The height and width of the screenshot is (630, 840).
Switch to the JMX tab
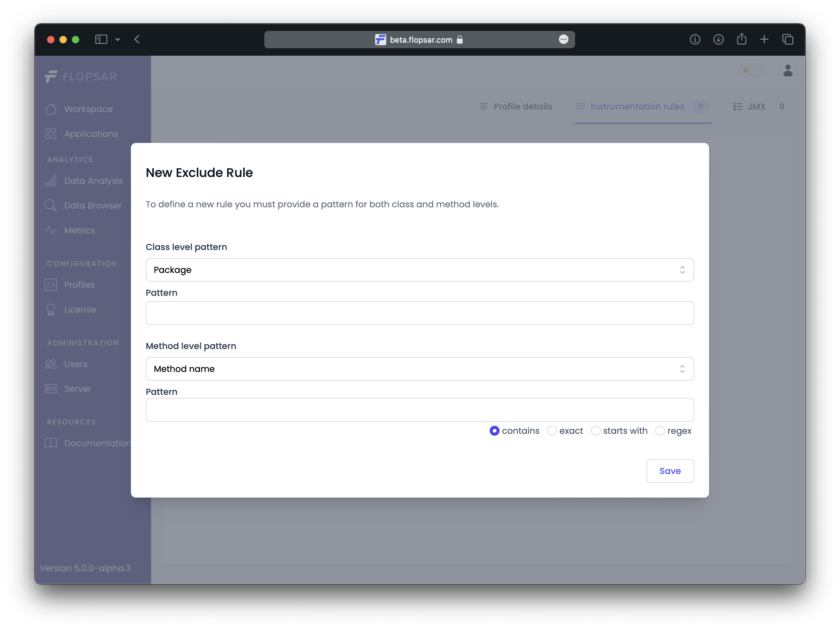(x=756, y=107)
